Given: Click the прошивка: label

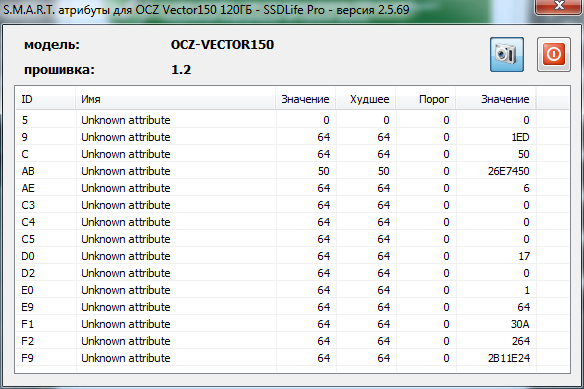Looking at the screenshot, I should (59, 70).
